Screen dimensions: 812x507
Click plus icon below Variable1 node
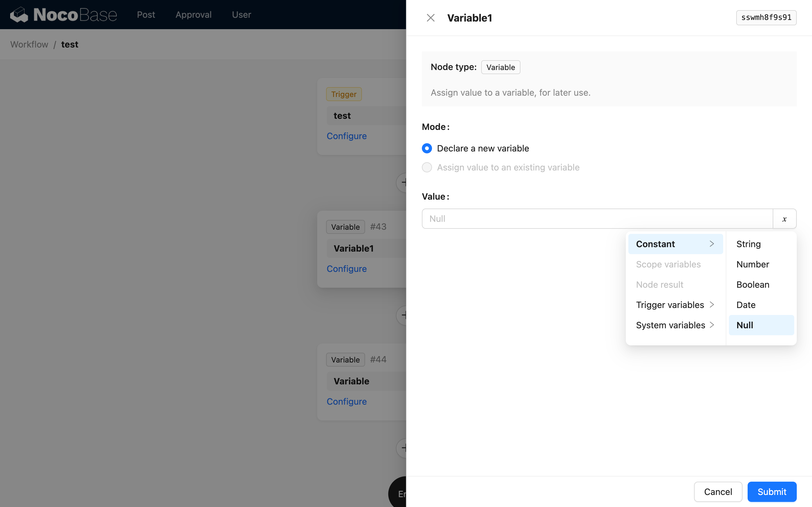pyautogui.click(x=402, y=315)
